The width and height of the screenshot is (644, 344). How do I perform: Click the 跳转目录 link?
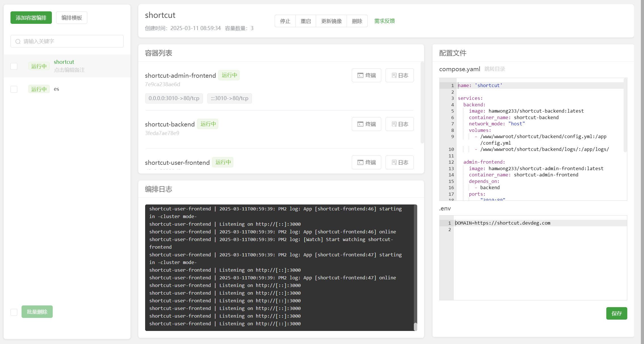click(x=495, y=69)
